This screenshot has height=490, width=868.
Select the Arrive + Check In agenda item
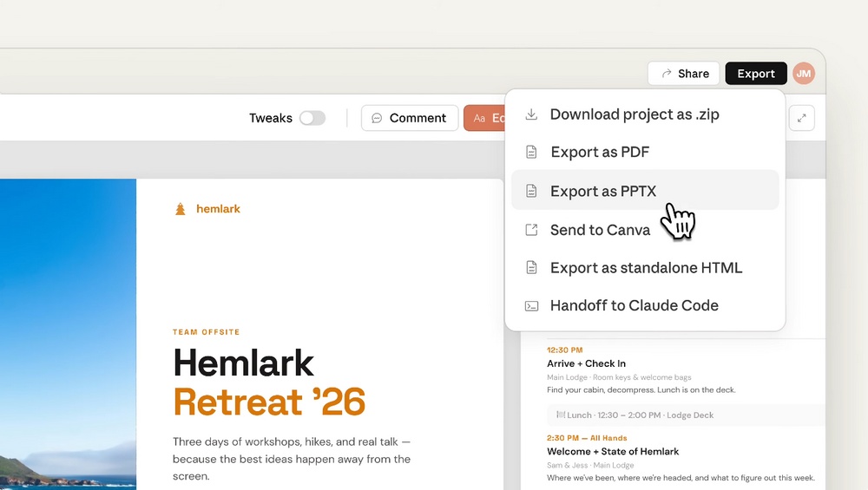586,363
